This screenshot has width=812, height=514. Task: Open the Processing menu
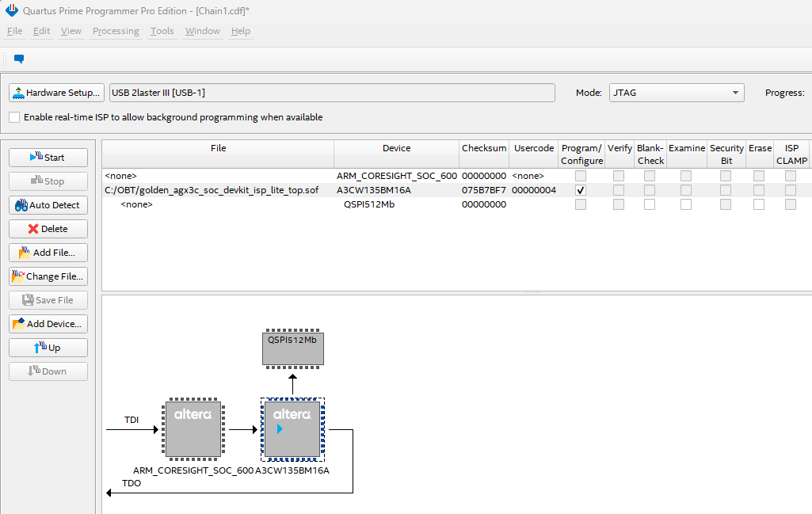[x=116, y=31]
